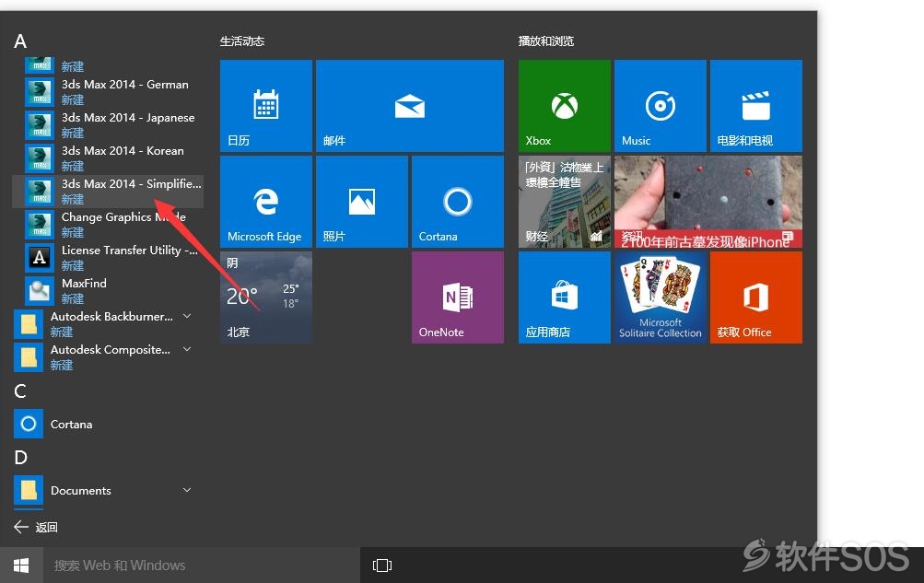
Task: Launch 3ds Max 2014 - Japanese
Action: pos(108,125)
